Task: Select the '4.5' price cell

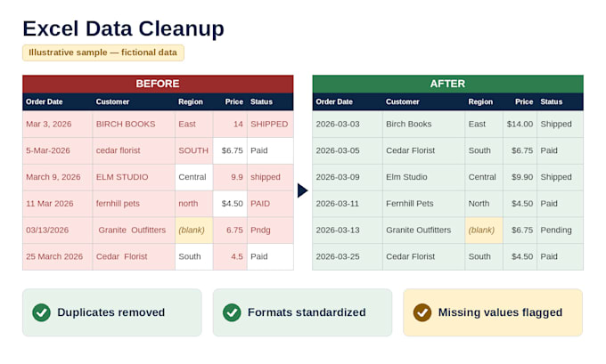Action: click(230, 256)
